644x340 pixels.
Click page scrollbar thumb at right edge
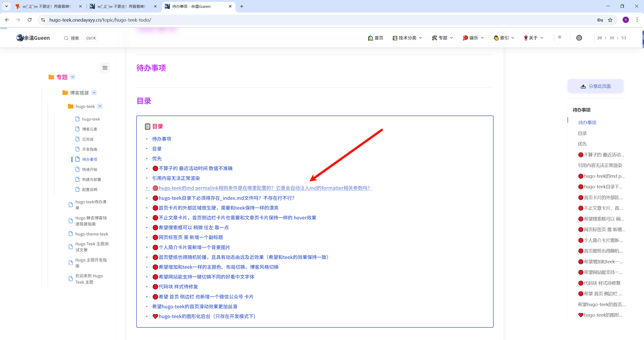(x=643, y=39)
